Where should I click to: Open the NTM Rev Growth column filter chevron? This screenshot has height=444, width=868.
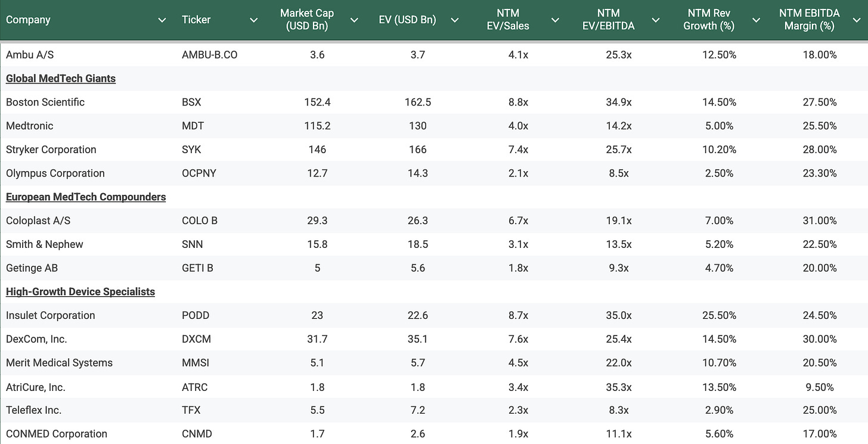pos(756,20)
